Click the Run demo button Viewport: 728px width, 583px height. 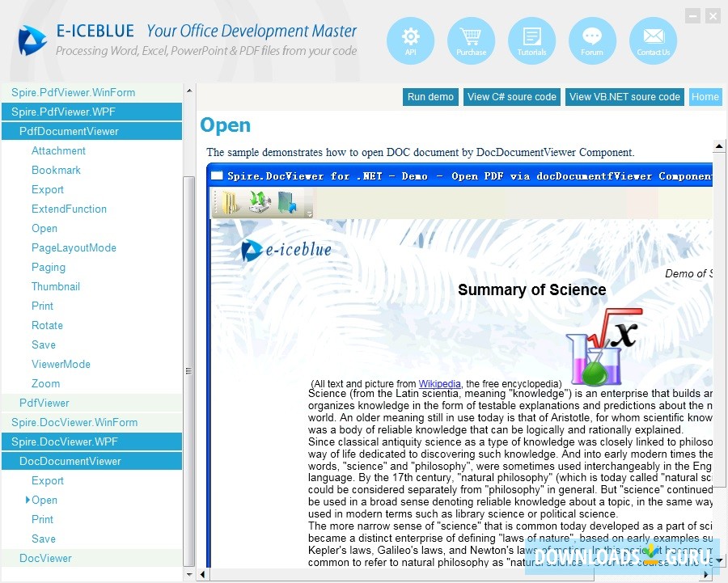(430, 97)
